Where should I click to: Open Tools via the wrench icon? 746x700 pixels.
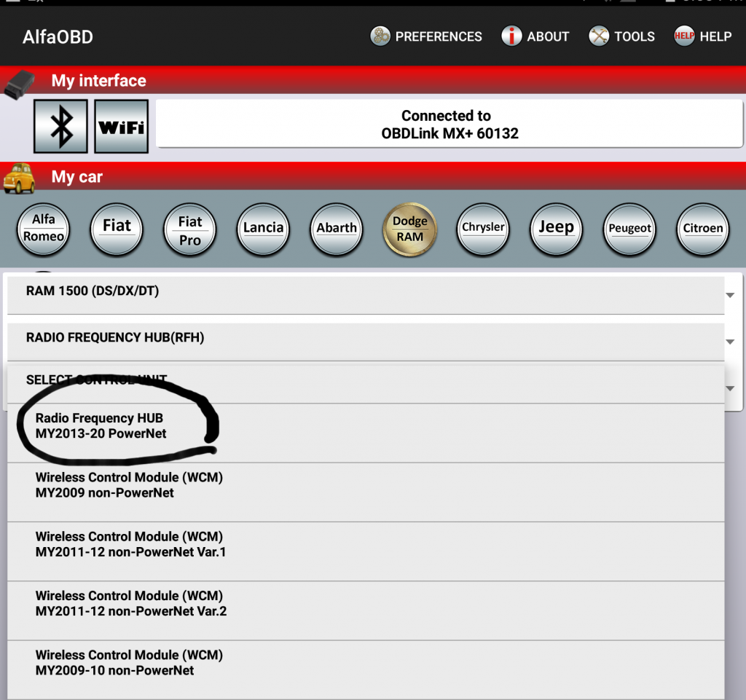pos(599,36)
